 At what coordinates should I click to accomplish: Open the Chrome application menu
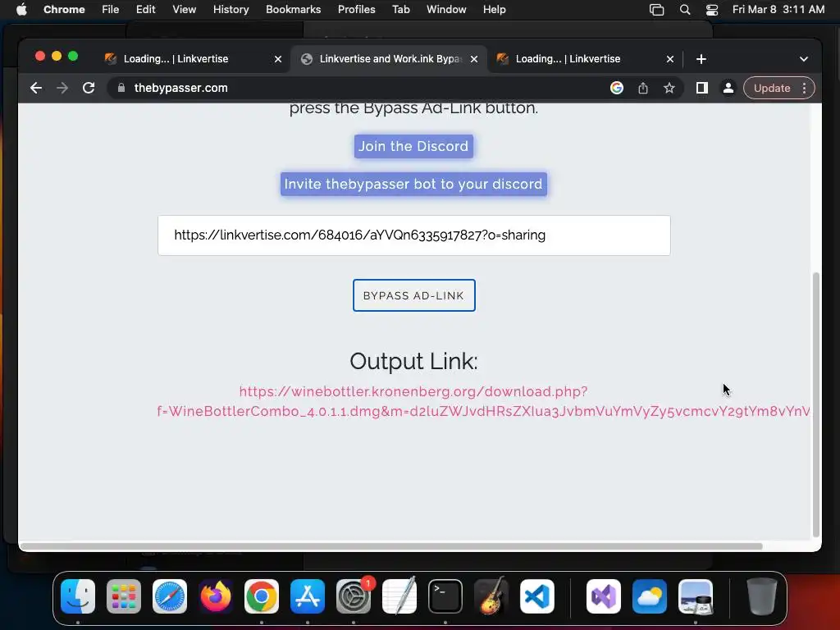click(64, 10)
